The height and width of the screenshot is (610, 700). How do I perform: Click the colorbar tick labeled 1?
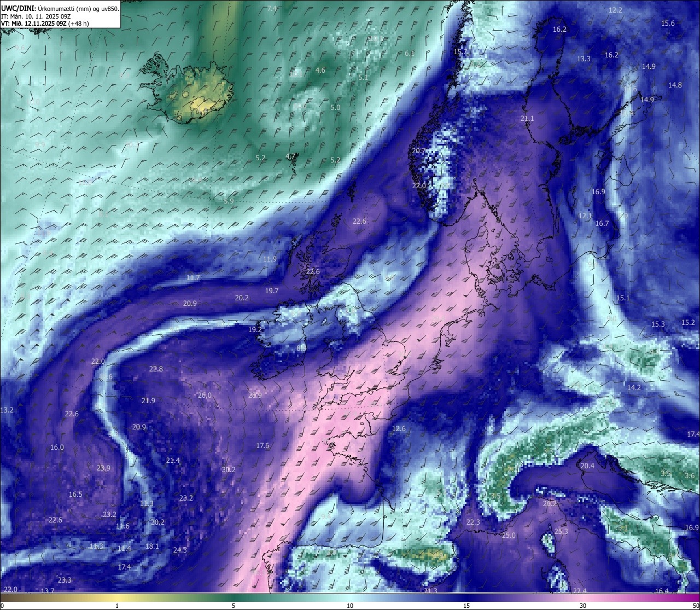click(117, 606)
